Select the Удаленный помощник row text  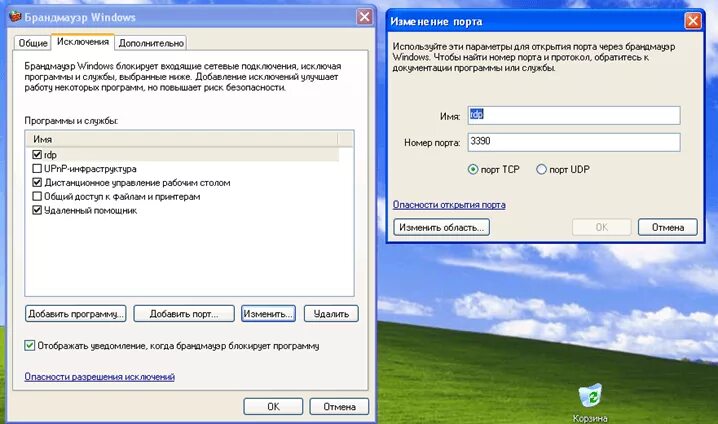90,210
